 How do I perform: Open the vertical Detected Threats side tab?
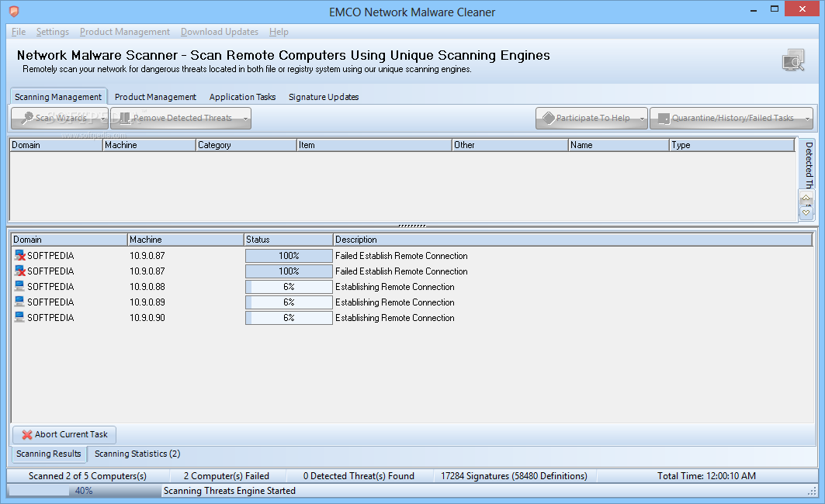[x=809, y=164]
